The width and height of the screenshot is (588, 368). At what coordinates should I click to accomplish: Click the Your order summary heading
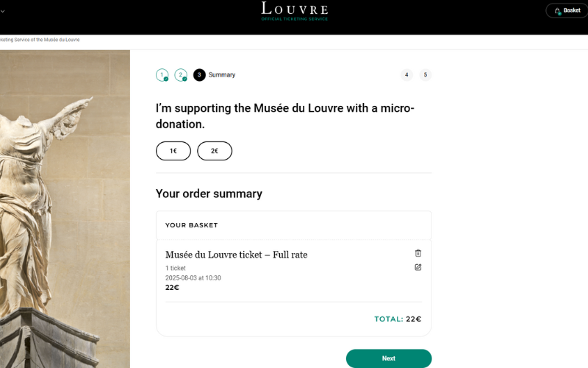(x=209, y=194)
